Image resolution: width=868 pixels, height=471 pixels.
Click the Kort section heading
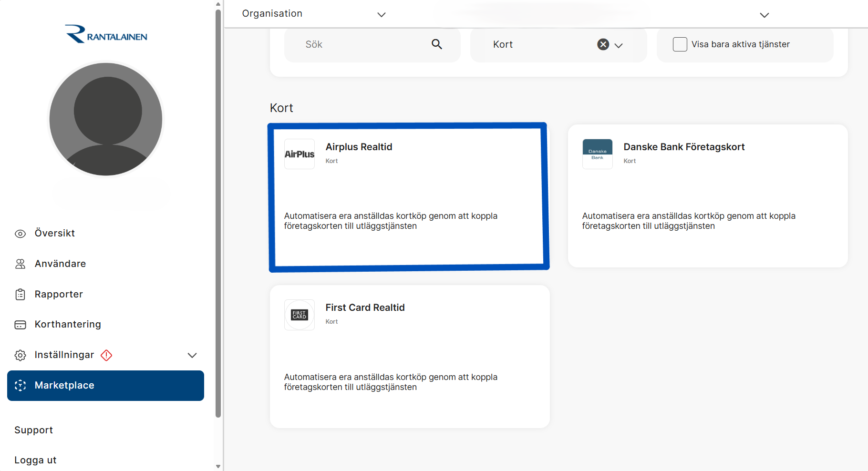(281, 108)
